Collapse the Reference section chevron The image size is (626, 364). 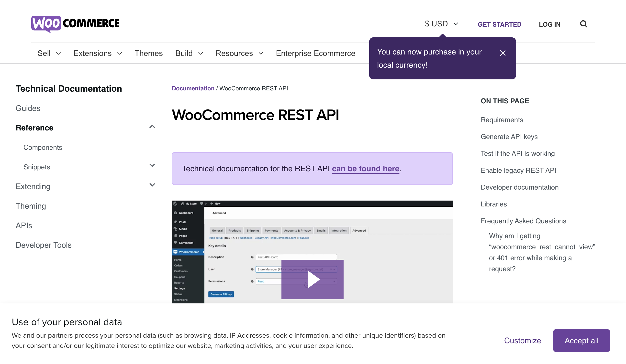pos(152,127)
